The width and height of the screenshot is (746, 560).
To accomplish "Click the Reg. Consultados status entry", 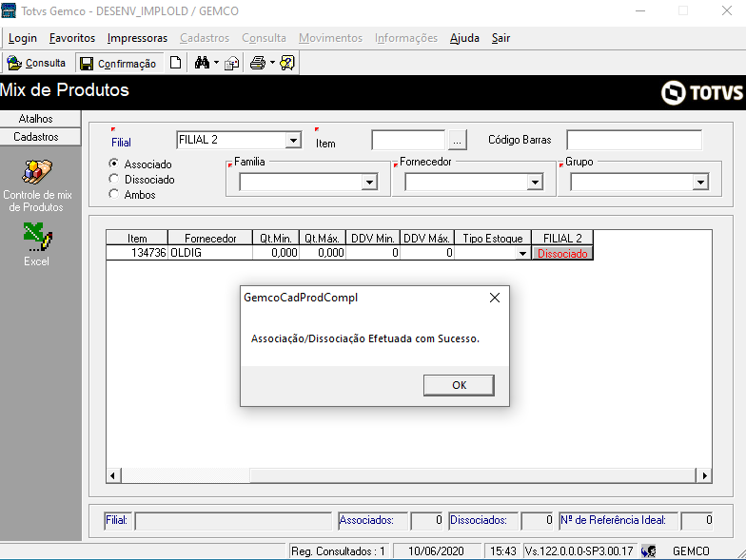I will tap(339, 551).
